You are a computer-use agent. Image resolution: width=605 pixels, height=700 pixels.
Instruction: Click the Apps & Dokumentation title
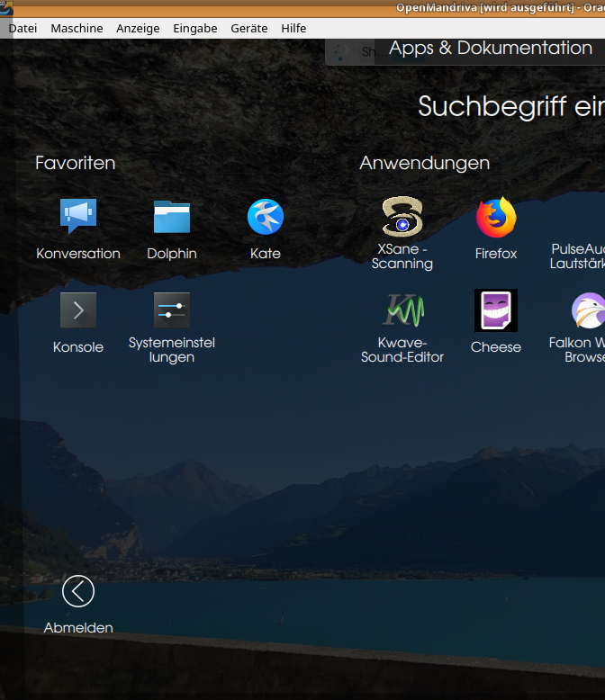491,49
